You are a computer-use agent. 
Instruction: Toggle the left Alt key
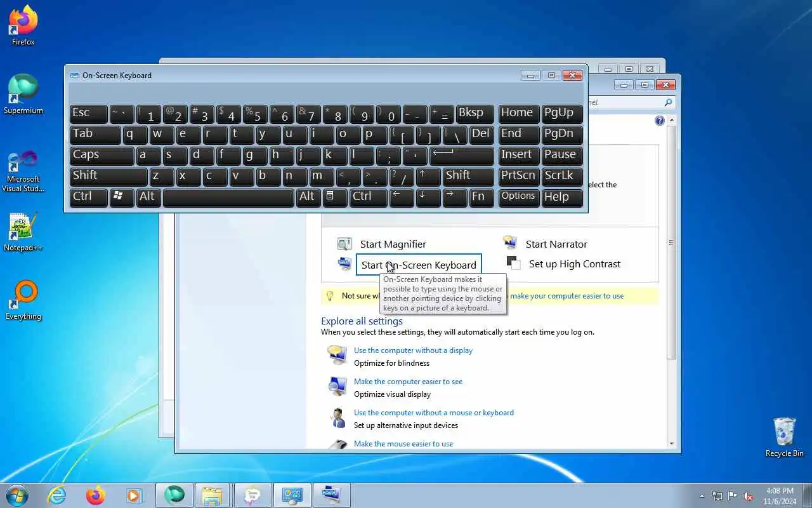pos(148,197)
